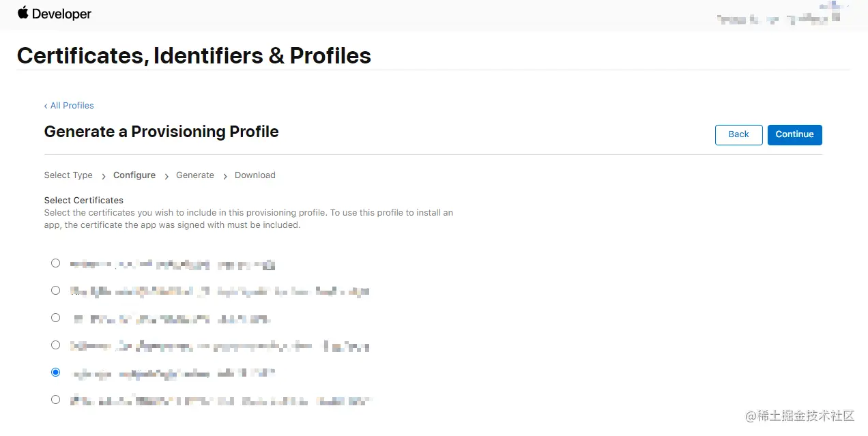Select the first certificate radio button
The height and width of the screenshot is (436, 868).
tap(56, 263)
